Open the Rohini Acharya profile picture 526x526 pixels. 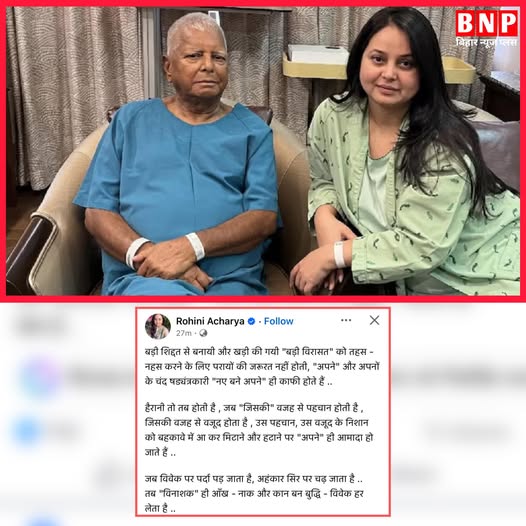(158, 326)
